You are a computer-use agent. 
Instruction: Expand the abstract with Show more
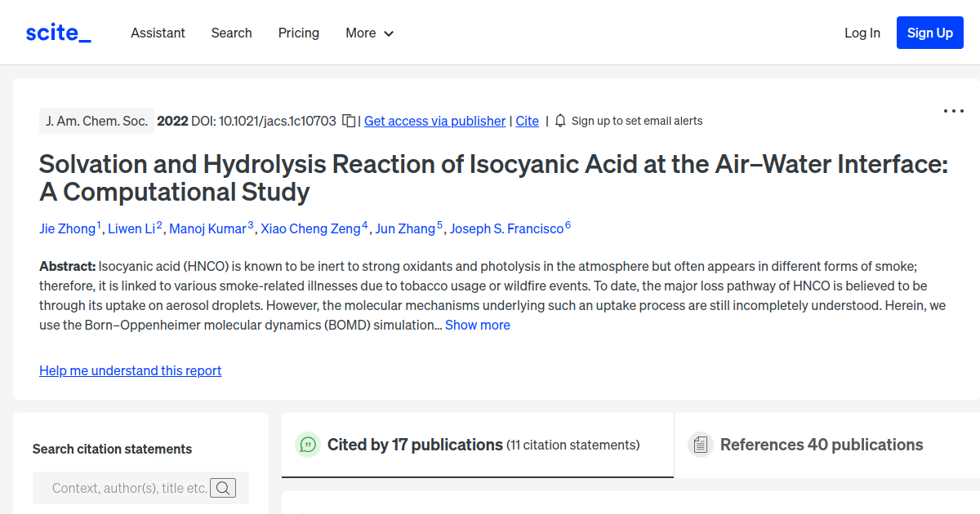[x=478, y=325]
